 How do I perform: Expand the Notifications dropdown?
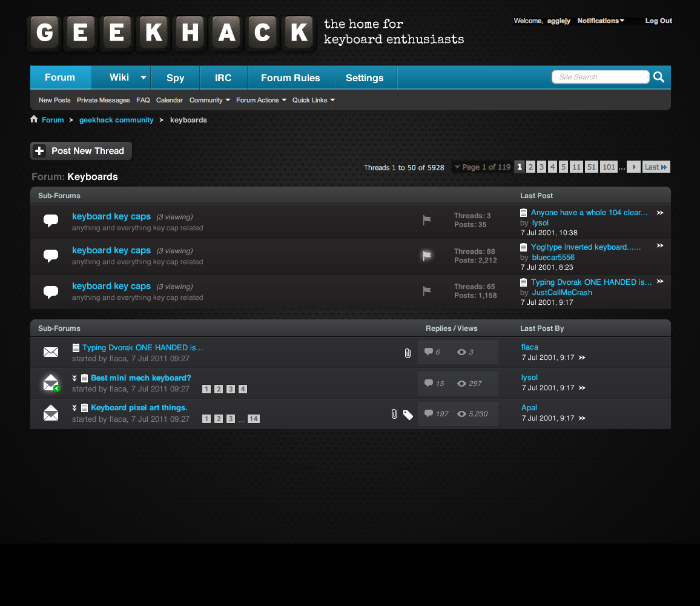click(600, 21)
